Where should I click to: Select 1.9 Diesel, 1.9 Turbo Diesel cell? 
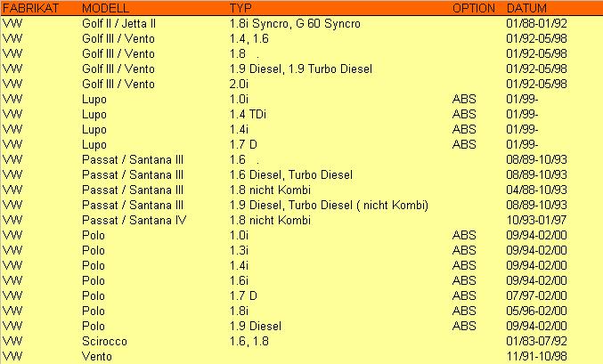coord(301,69)
